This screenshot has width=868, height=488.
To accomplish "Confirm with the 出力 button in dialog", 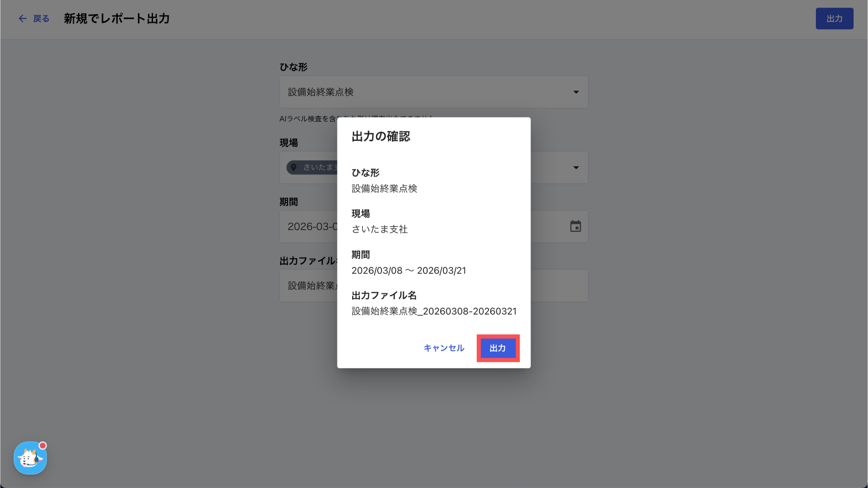I will pos(498,348).
